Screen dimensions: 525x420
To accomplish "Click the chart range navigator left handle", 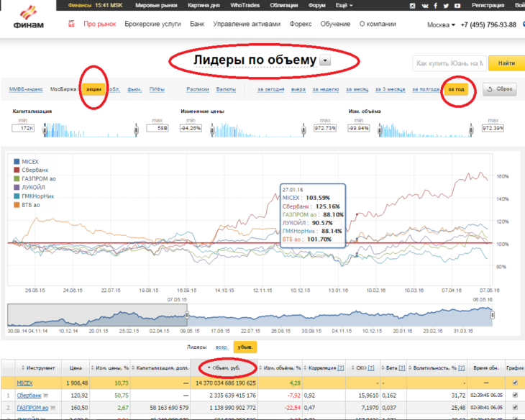I will [187, 315].
